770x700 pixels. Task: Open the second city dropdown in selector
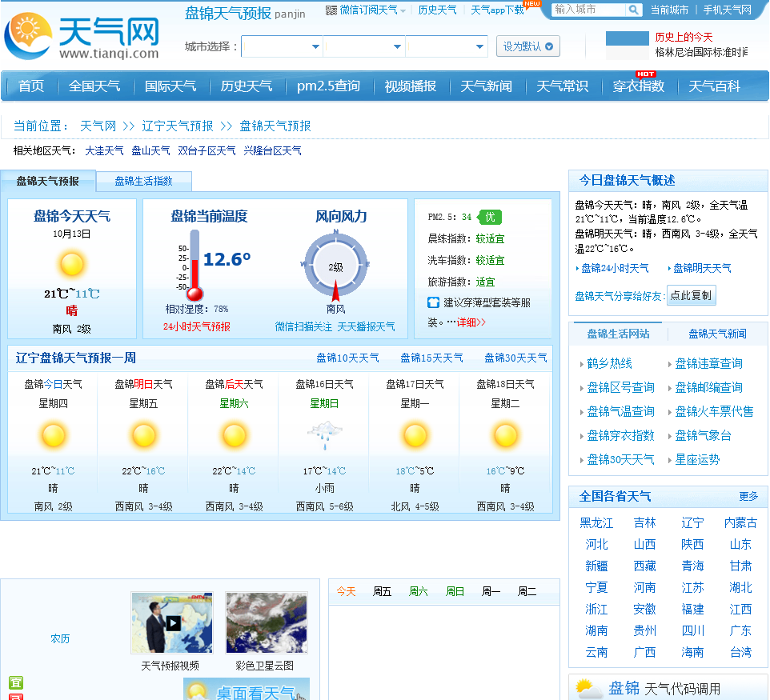[x=364, y=46]
